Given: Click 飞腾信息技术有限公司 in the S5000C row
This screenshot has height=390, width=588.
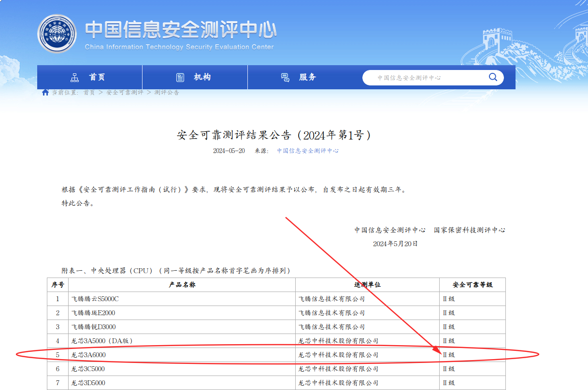Looking at the screenshot, I should (x=332, y=299).
